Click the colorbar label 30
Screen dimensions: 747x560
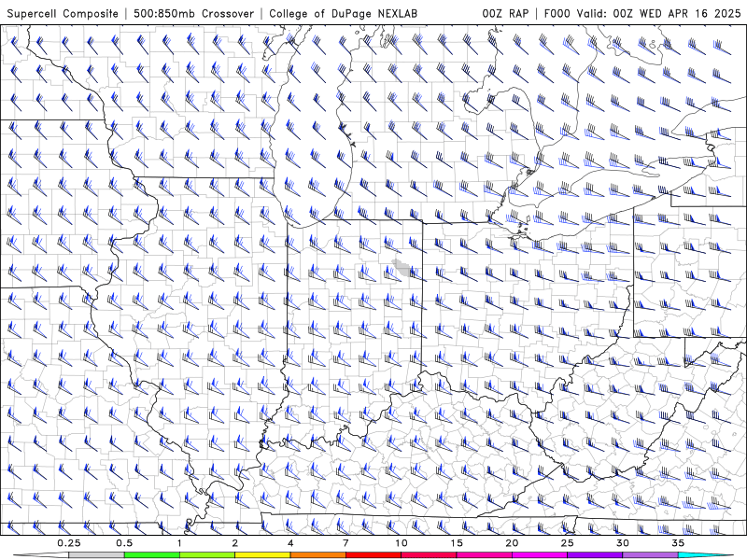click(x=623, y=543)
